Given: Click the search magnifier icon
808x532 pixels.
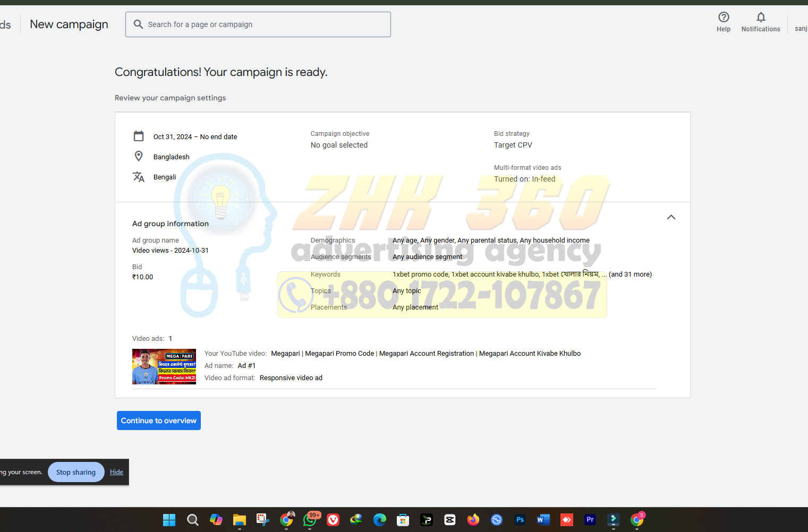Looking at the screenshot, I should pos(138,24).
